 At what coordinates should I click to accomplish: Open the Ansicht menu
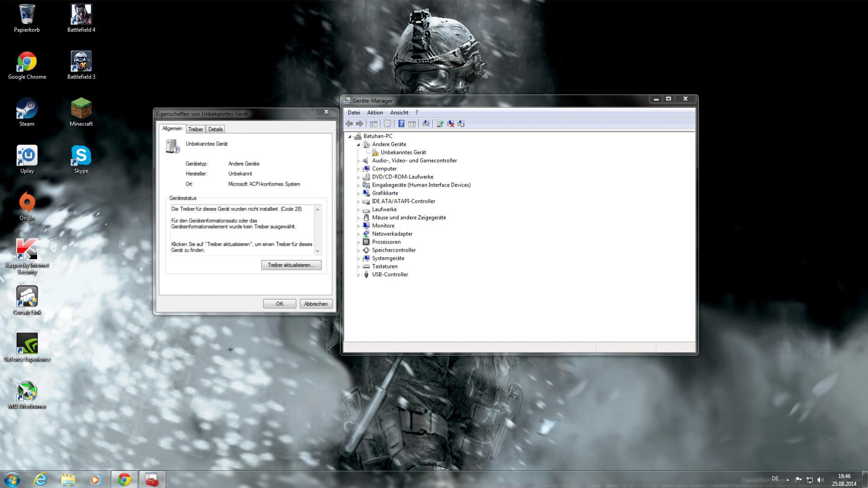click(399, 112)
